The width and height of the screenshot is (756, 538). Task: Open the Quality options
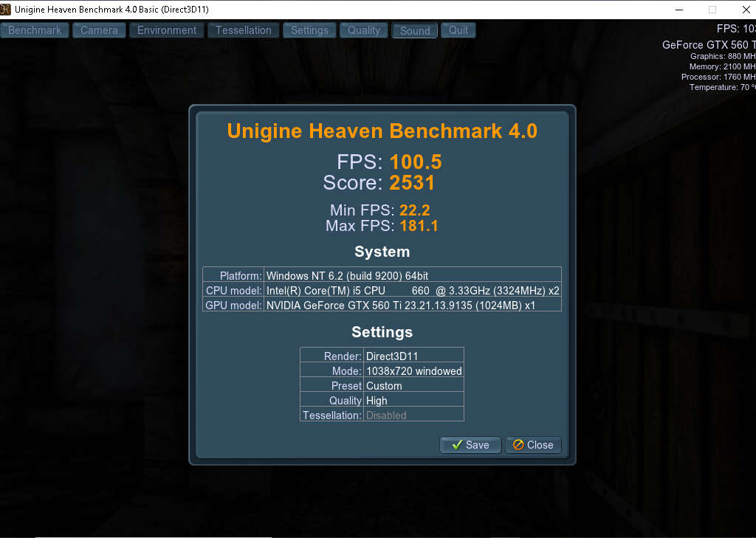363,30
